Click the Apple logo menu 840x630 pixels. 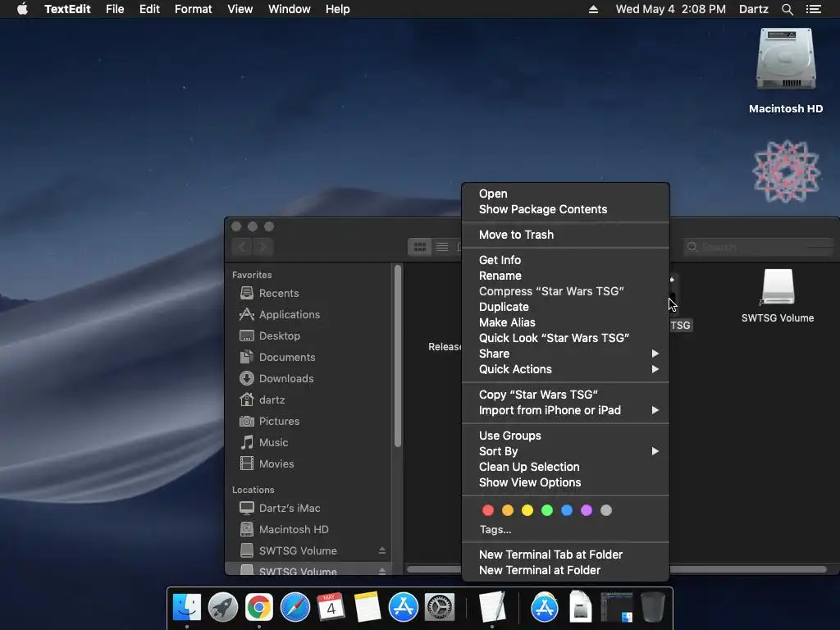point(22,9)
